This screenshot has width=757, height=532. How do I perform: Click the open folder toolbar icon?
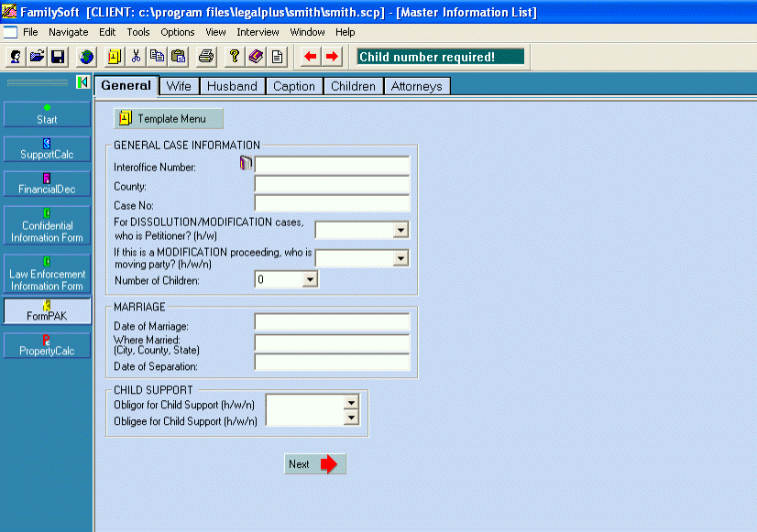(x=37, y=57)
